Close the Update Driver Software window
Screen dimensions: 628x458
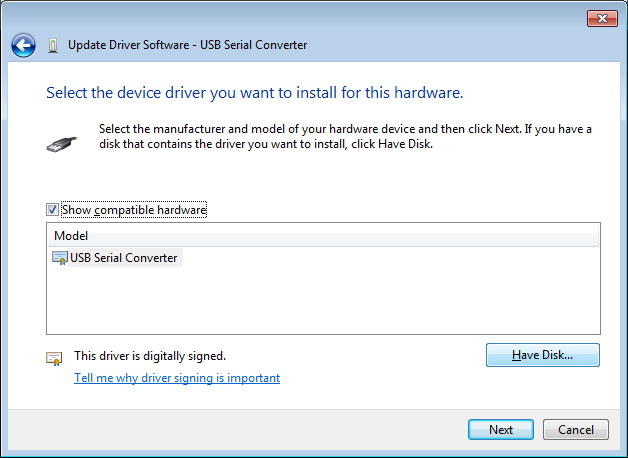[x=600, y=18]
